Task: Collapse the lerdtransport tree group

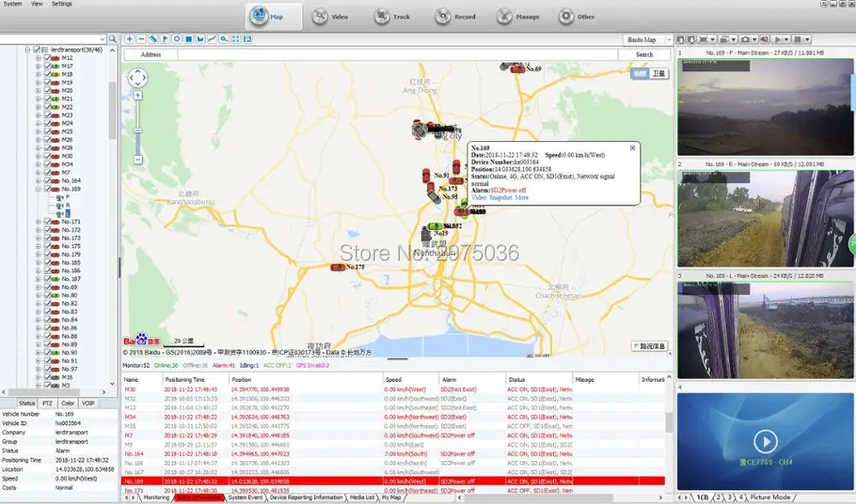Action: coord(27,50)
